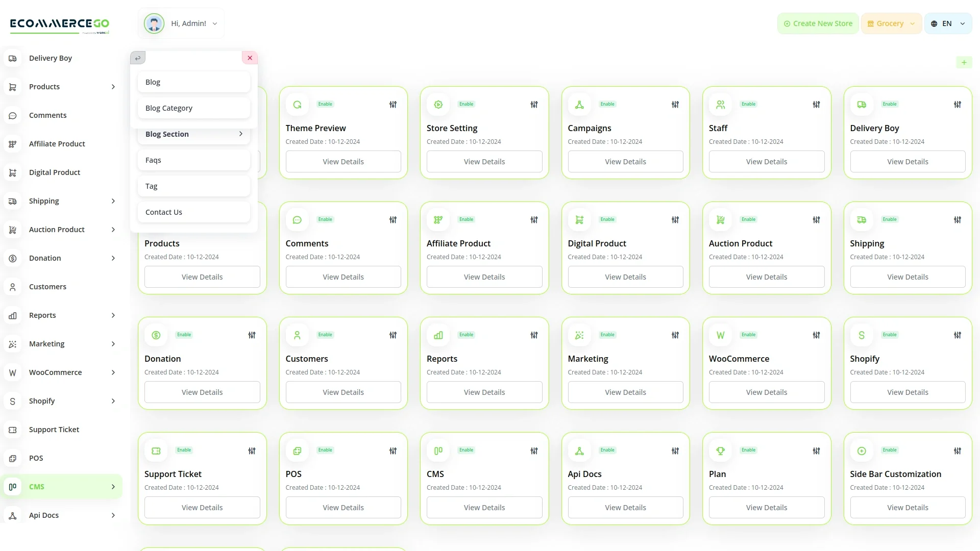Click the WooCommerce W icon on card
This screenshot has width=980, height=551.
pyautogui.click(x=720, y=335)
